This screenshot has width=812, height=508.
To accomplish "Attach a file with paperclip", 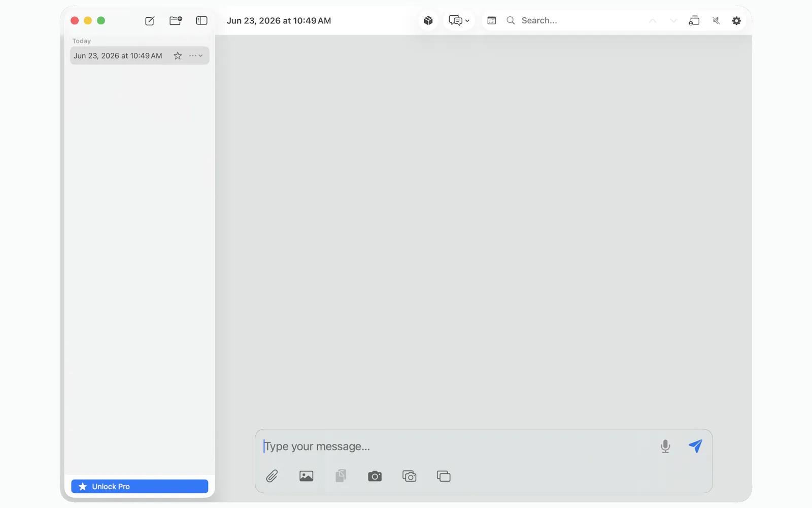I will pyautogui.click(x=272, y=476).
